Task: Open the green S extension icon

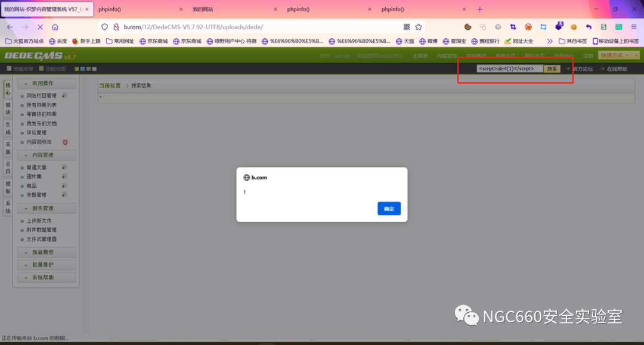Action: click(603, 27)
